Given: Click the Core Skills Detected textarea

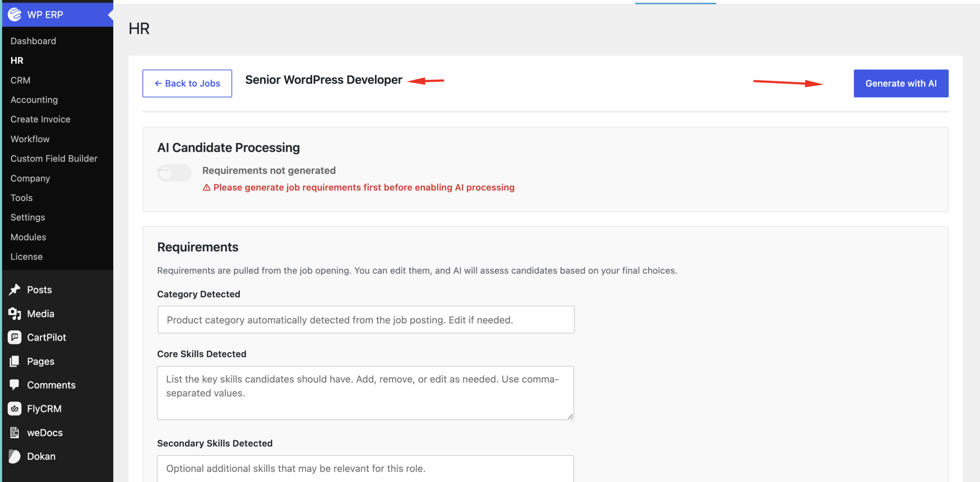Looking at the screenshot, I should pos(366,393).
